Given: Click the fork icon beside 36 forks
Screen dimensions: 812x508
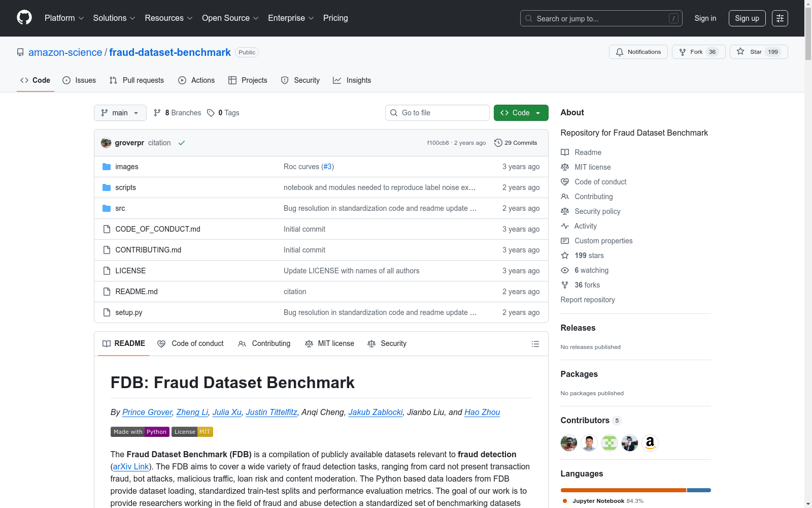Looking at the screenshot, I should point(565,285).
